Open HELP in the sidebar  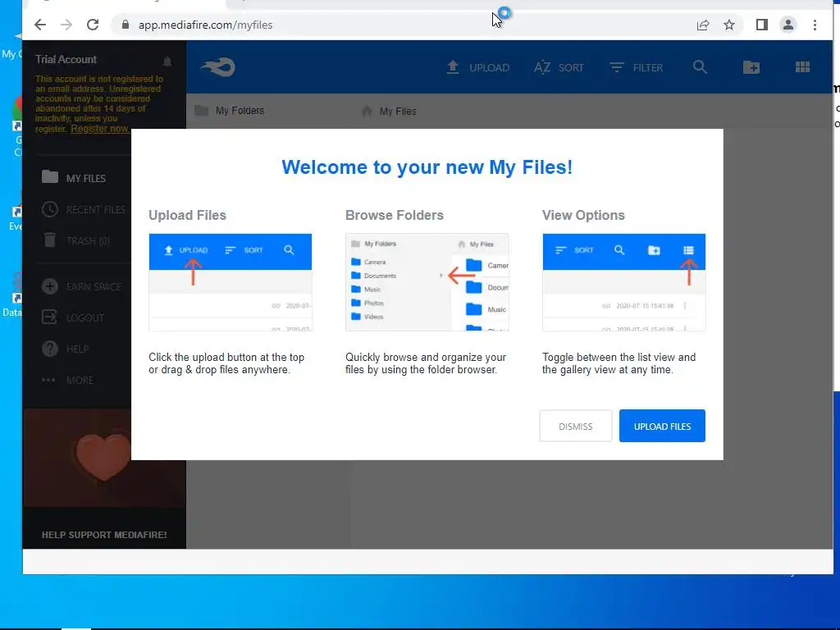(66, 349)
